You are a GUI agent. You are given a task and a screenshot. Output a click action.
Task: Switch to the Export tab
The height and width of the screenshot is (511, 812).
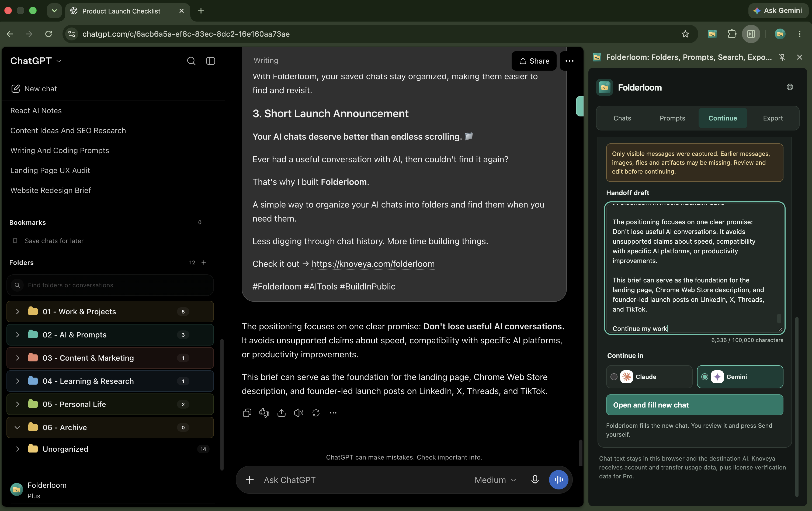773,118
